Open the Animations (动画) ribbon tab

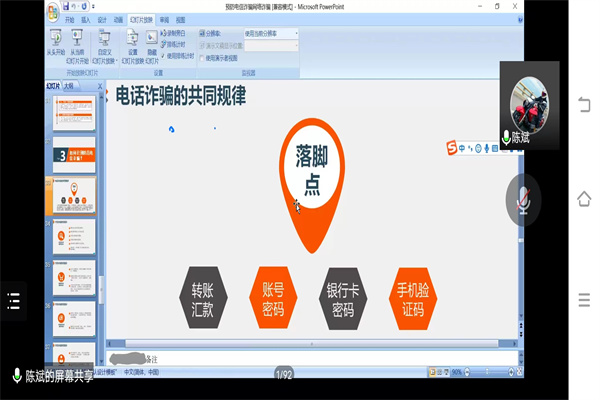(x=119, y=19)
